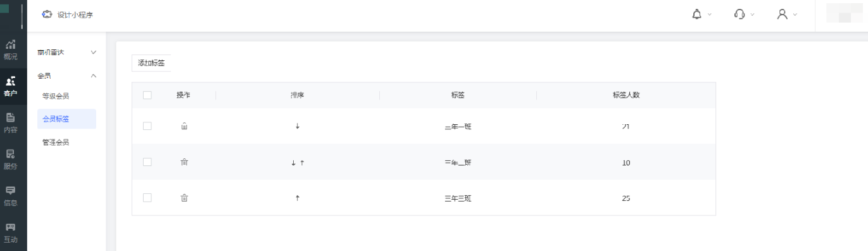The image size is (868, 251).
Task: Expand the first collapsed submenu group
Action: (94, 52)
